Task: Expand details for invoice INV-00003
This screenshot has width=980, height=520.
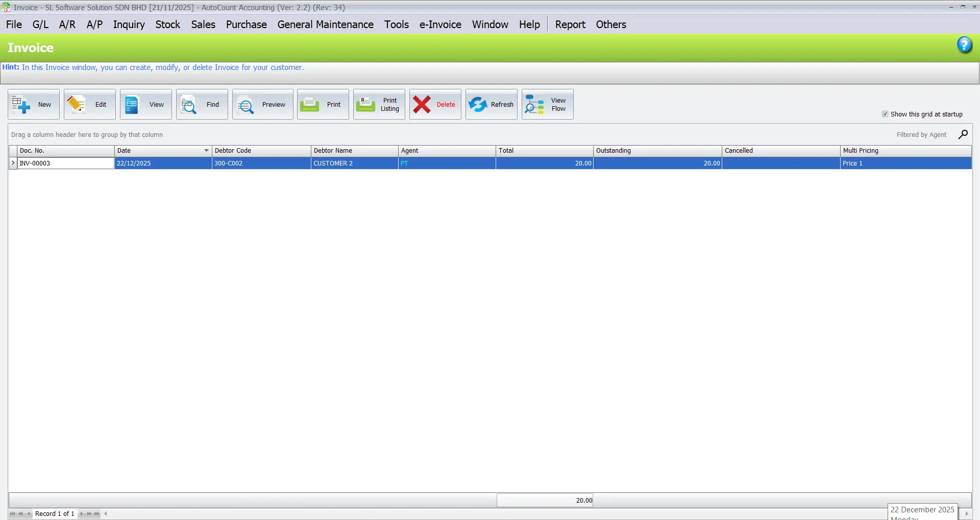Action: pos(13,163)
